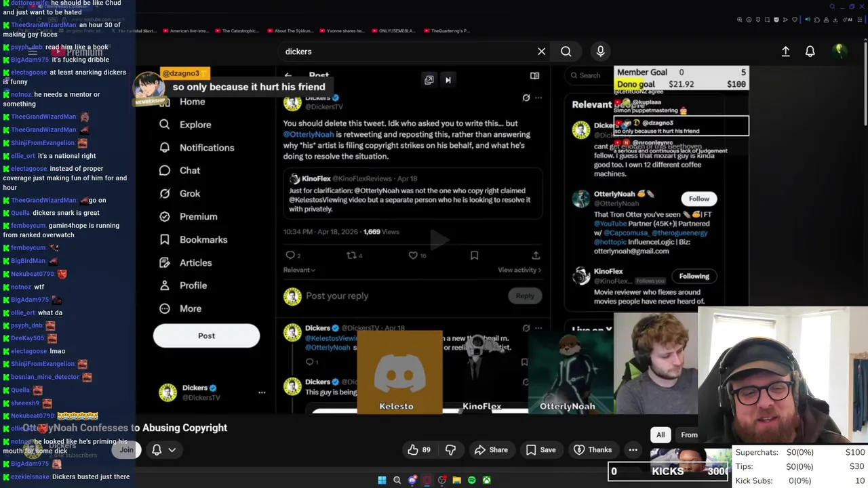Open Discord from the taskbar
This screenshot has width=868, height=488.
pos(412,480)
